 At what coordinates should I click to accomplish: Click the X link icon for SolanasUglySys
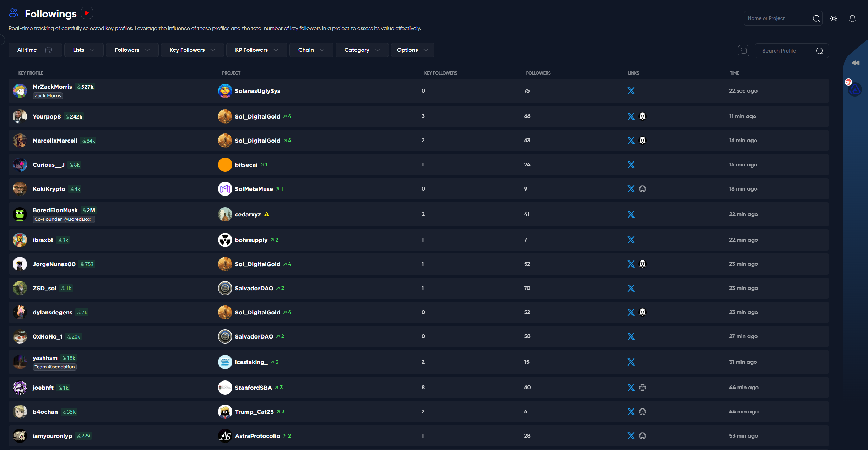click(x=631, y=91)
